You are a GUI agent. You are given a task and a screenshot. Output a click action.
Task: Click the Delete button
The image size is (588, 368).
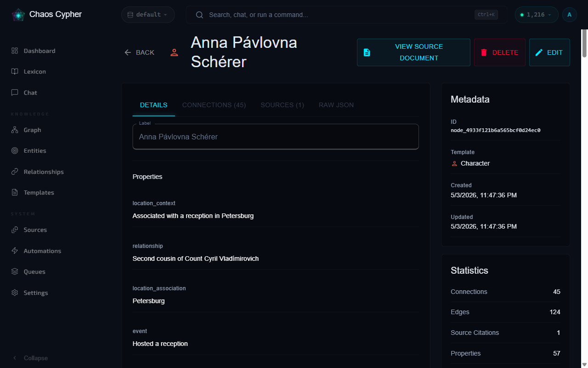[x=500, y=52]
